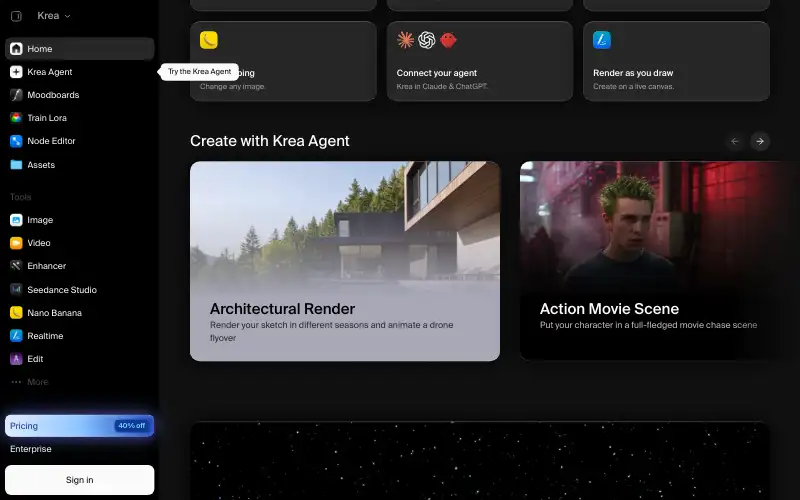
Task: Click the Seedance Studio label
Action: click(x=62, y=290)
